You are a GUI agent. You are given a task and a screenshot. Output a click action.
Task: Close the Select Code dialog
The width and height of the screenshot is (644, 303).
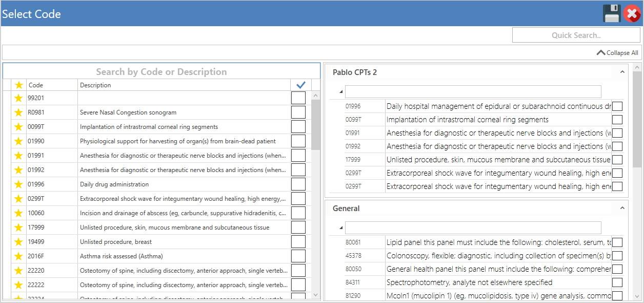(632, 13)
